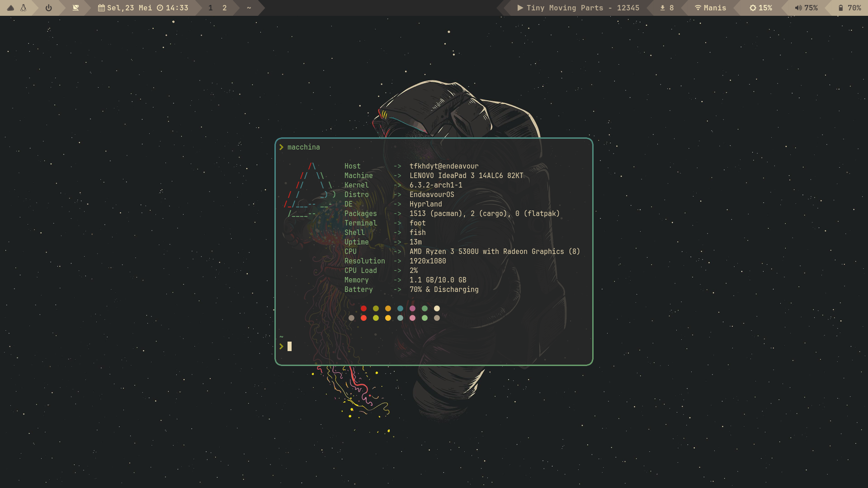Click the 75% volume value
The image size is (868, 488).
(811, 8)
